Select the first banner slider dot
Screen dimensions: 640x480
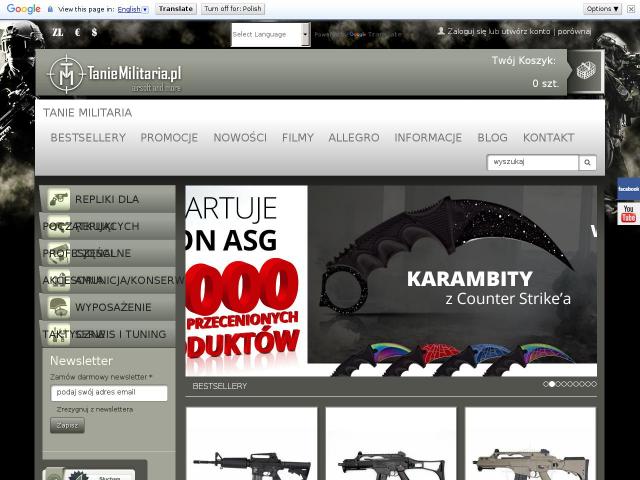(x=546, y=384)
